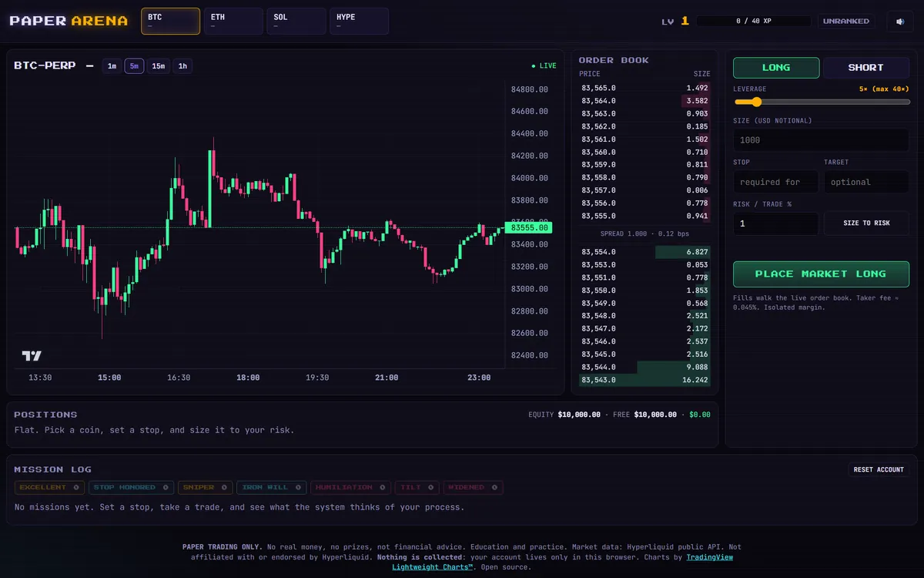
Task: Click the EXCELLENT mission badge
Action: click(x=49, y=488)
